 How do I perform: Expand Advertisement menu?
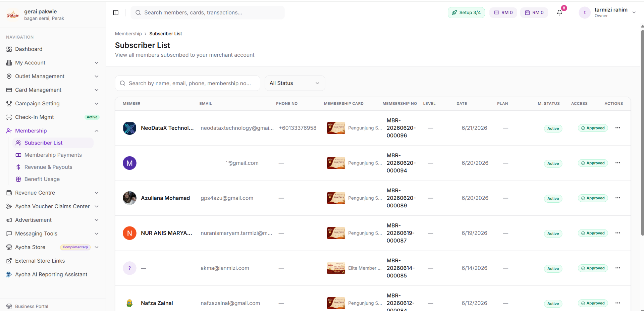(53, 220)
